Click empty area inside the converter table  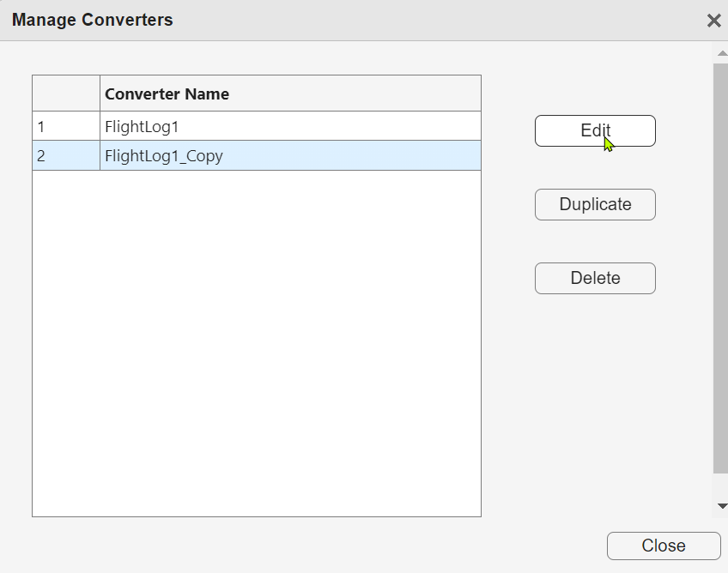point(256,343)
